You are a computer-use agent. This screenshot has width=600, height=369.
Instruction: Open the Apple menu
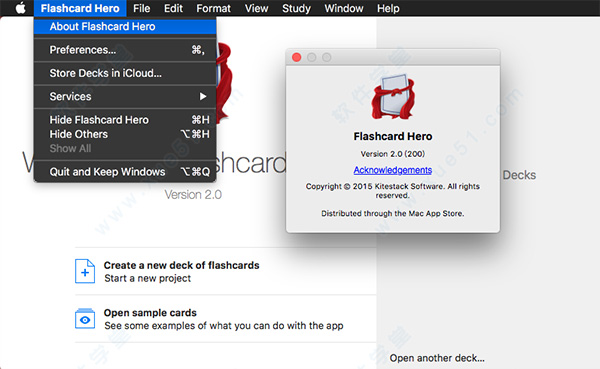pyautogui.click(x=21, y=8)
